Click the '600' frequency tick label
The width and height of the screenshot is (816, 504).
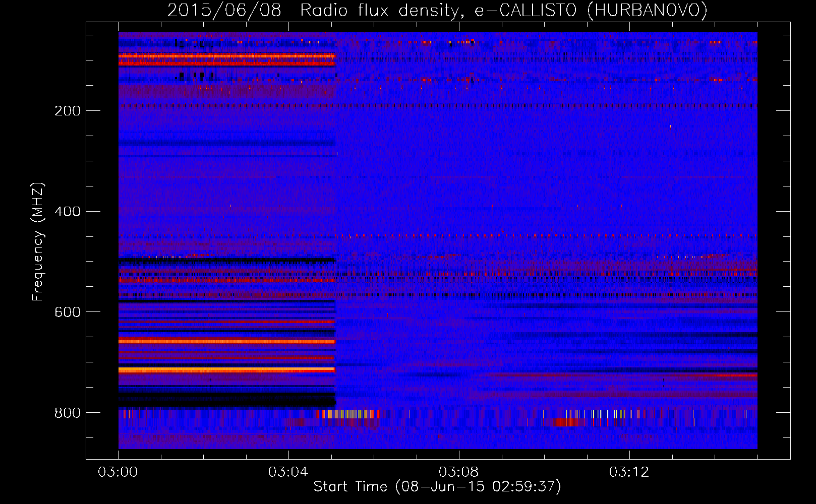(68, 312)
